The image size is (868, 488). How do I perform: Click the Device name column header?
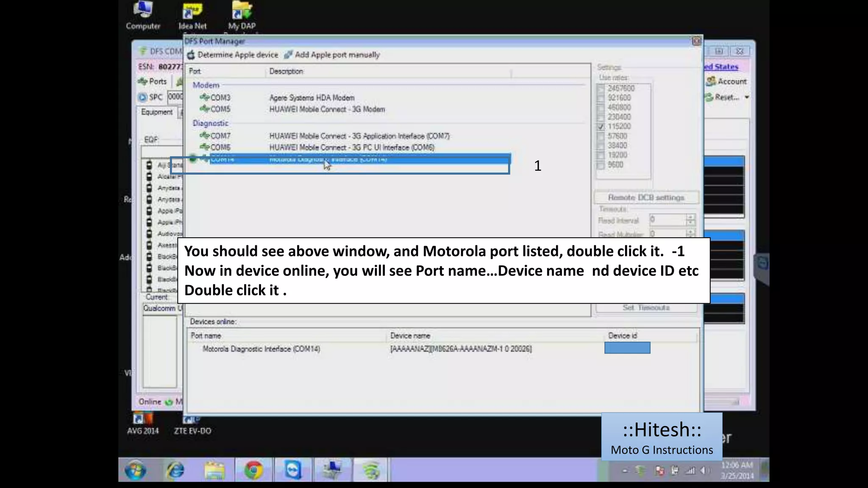pyautogui.click(x=410, y=336)
